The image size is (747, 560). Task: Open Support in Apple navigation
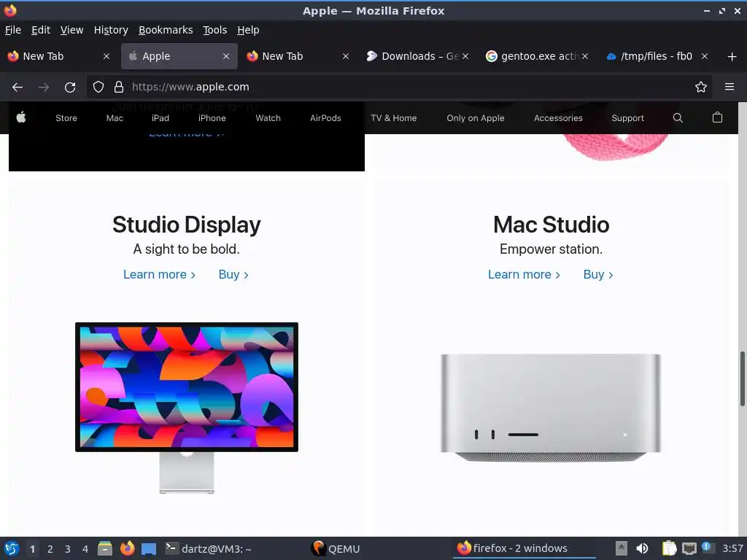click(x=628, y=118)
